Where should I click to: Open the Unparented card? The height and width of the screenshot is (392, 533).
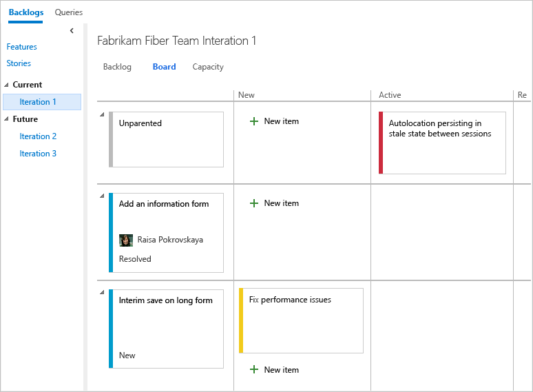pyautogui.click(x=166, y=139)
